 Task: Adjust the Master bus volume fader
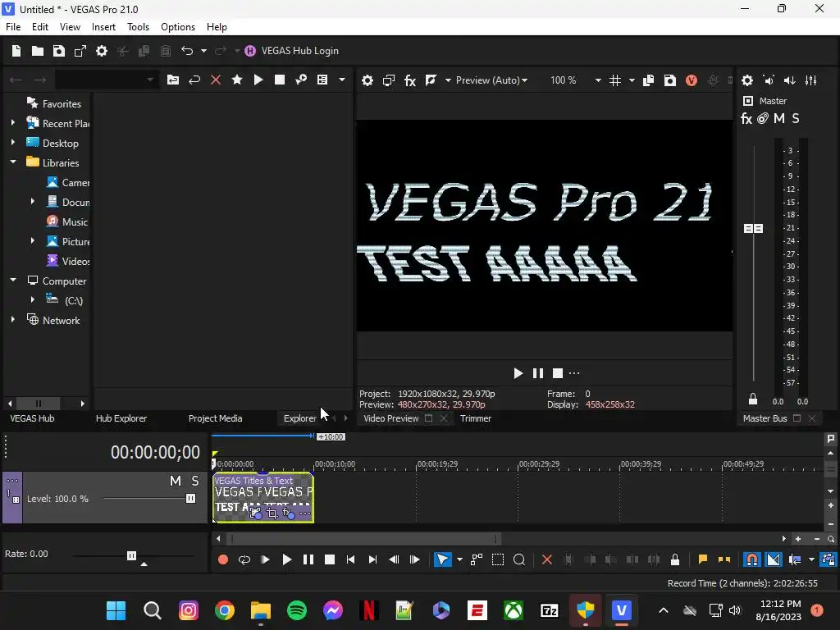pyautogui.click(x=753, y=229)
